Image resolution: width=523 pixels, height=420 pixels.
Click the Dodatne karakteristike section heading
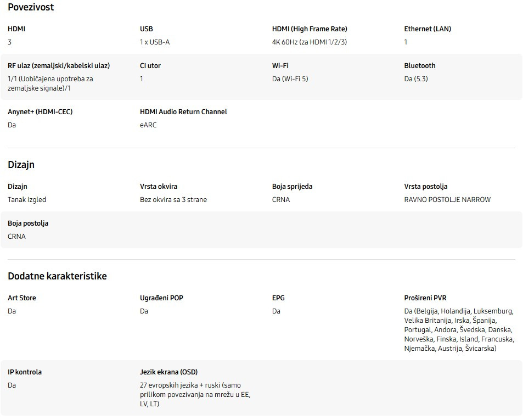pyautogui.click(x=57, y=276)
